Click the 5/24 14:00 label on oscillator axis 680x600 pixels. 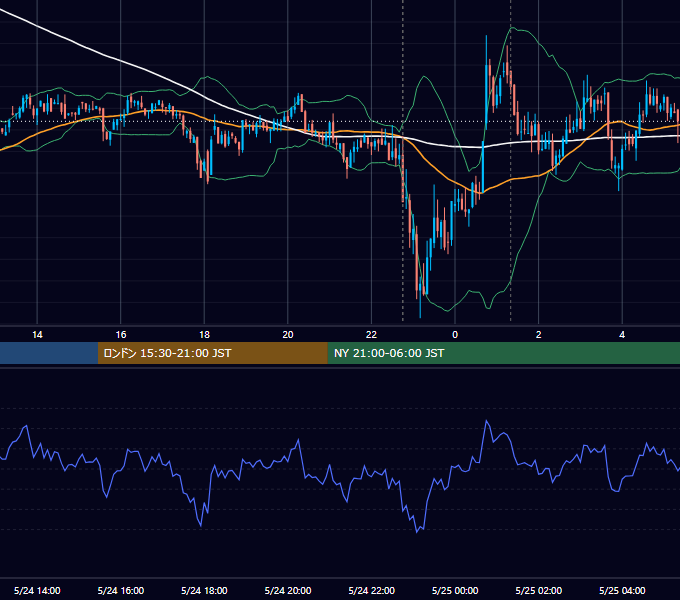coord(37,590)
